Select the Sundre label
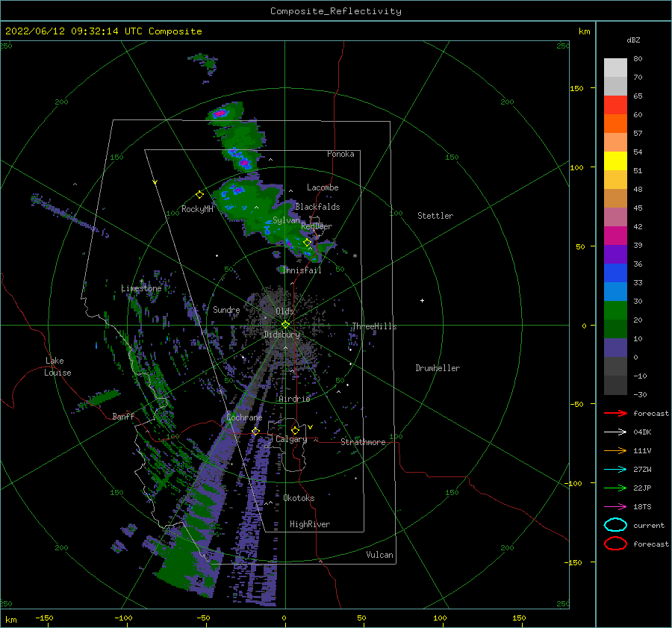Screen dimensions: 672x628 (226, 309)
